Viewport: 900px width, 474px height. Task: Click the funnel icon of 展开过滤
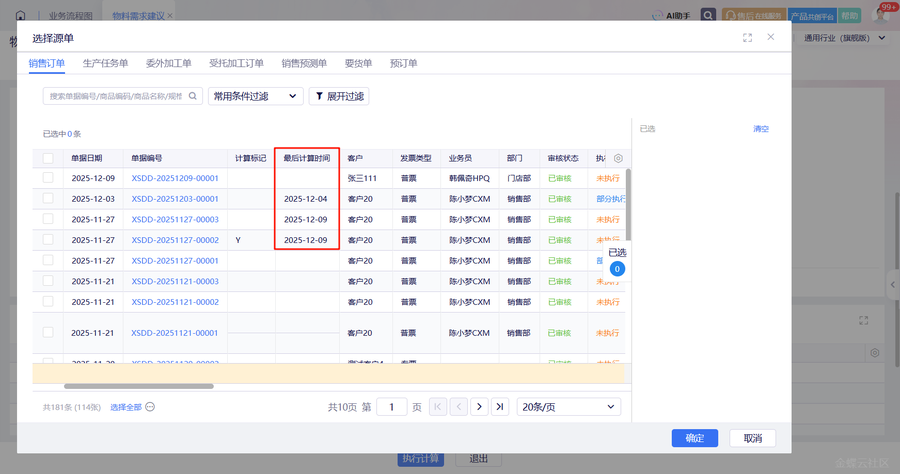319,96
